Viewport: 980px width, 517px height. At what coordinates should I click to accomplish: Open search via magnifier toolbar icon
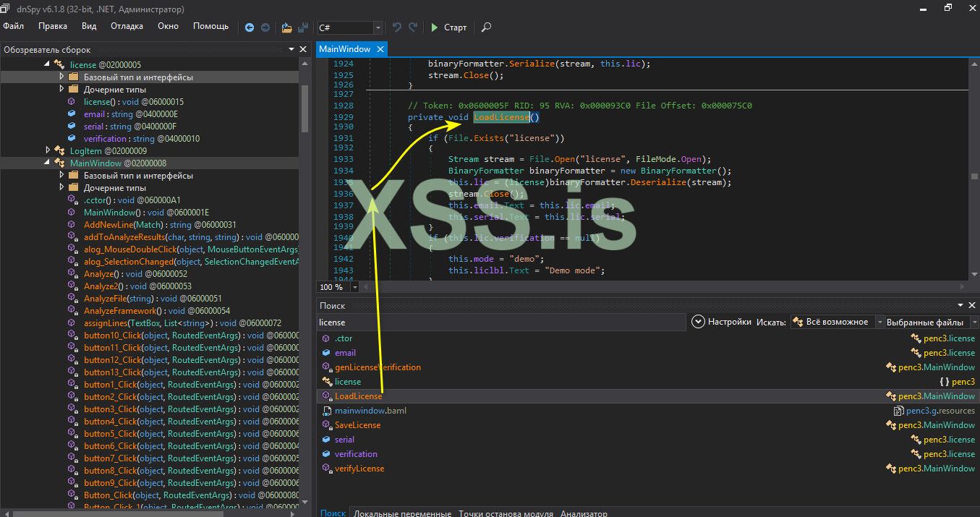(x=486, y=27)
